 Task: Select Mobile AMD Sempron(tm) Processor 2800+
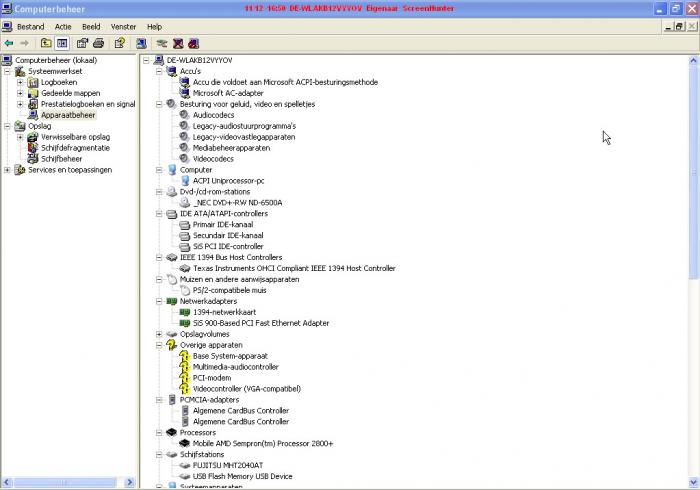coord(263,444)
